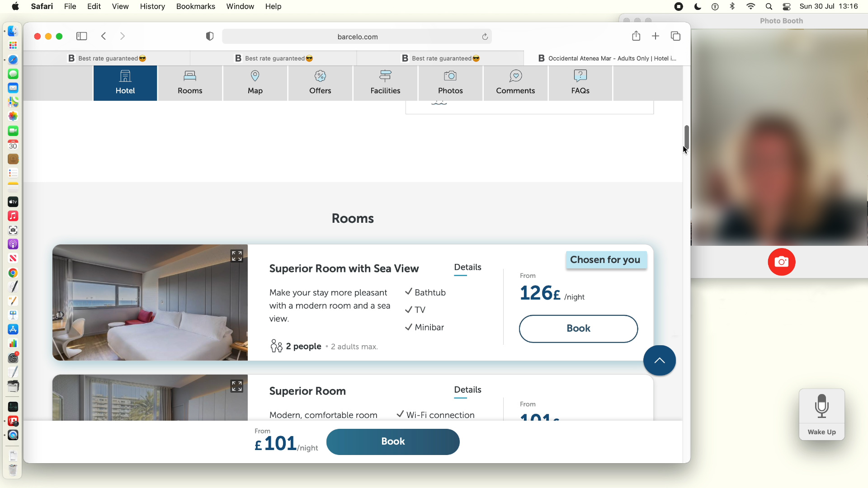
Task: Switch to the first Best rate guaranteed tab
Action: pos(107,58)
